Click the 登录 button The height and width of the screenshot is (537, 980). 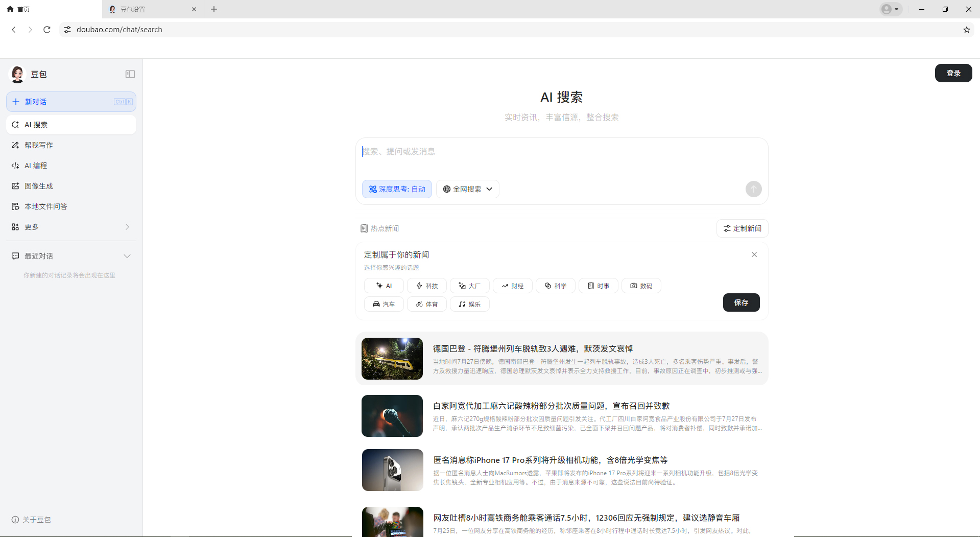953,73
